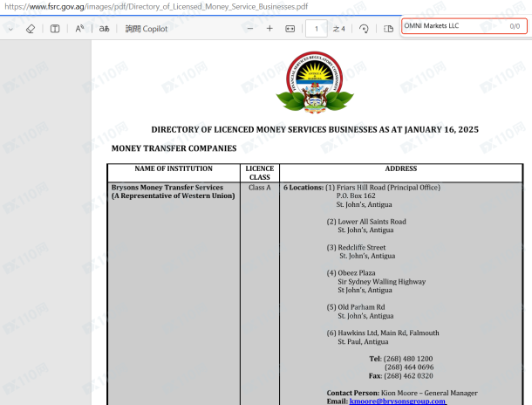Click A Representative of Western Union text
Screen dimensions: 532x405
[x=173, y=196]
